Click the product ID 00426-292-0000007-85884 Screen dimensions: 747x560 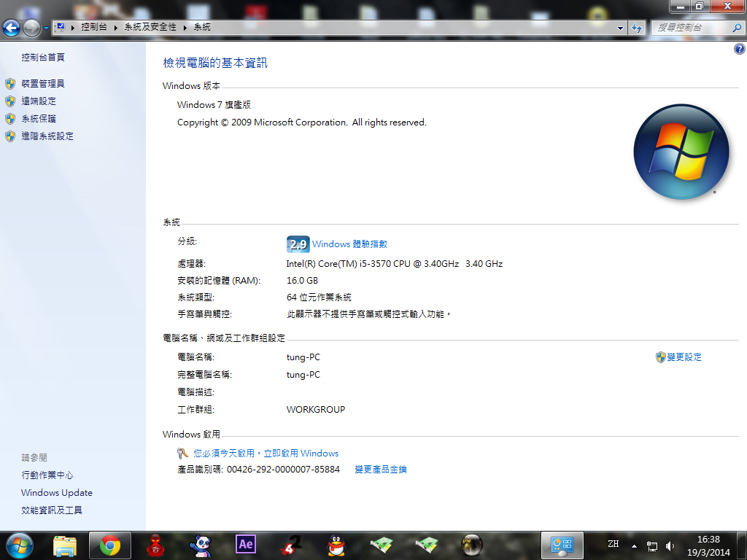283,470
